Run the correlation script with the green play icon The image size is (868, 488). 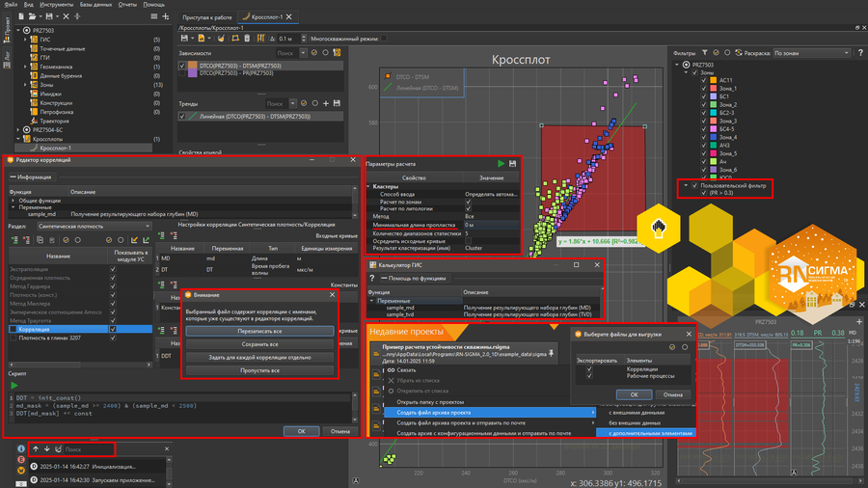(14, 386)
